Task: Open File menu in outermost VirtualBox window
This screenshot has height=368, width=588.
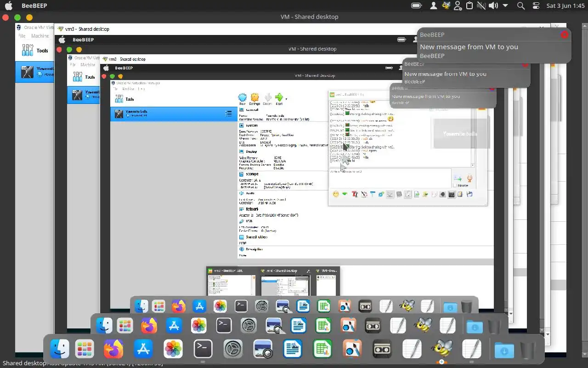Action: click(22, 36)
